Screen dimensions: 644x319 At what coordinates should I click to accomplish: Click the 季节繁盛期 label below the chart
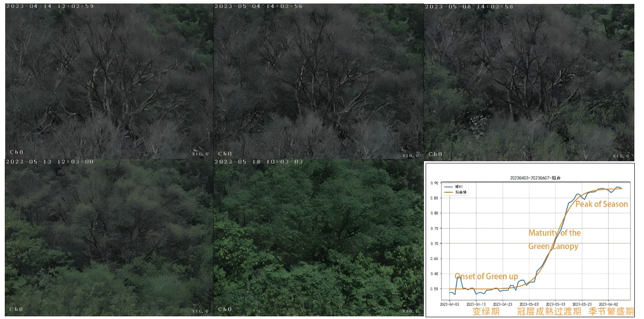click(x=611, y=312)
